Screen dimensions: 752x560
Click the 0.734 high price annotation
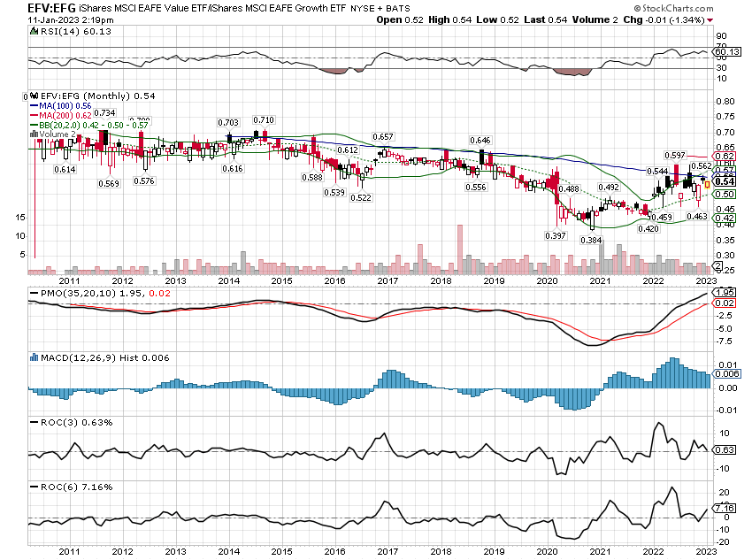tap(104, 112)
